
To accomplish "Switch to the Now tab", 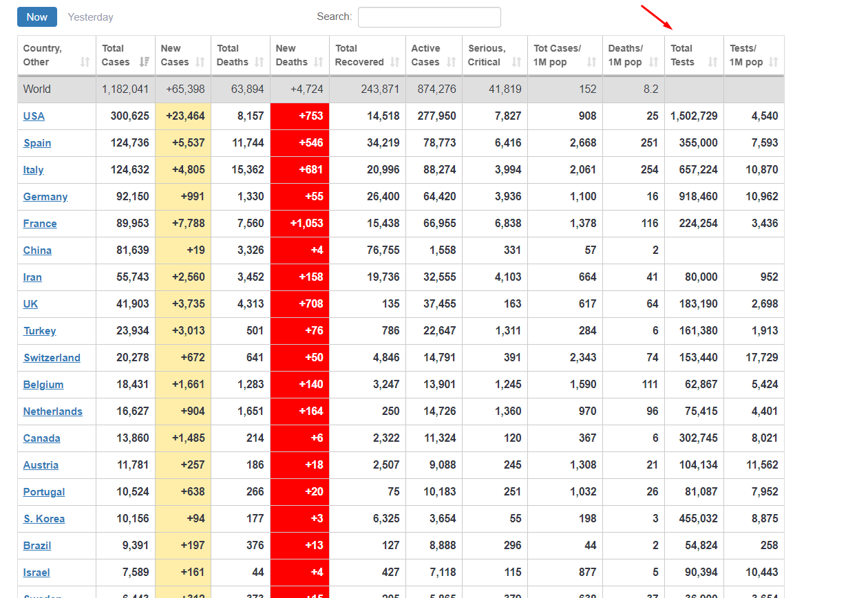I will pyautogui.click(x=37, y=17).
